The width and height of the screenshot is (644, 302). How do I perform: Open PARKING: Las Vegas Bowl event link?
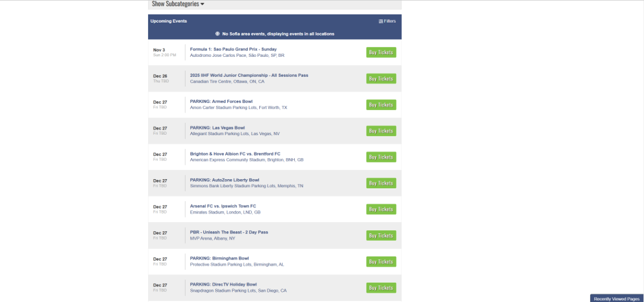217,128
